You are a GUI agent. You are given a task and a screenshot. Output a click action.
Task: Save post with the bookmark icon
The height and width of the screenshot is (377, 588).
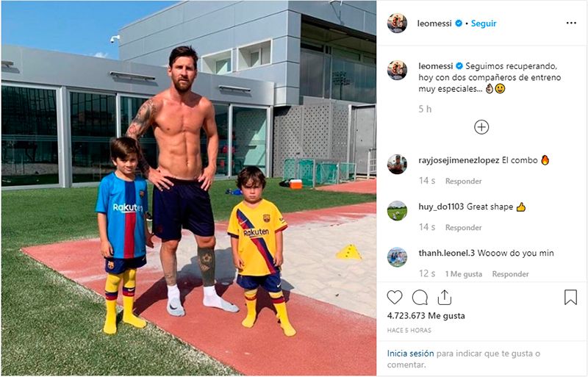click(x=570, y=297)
